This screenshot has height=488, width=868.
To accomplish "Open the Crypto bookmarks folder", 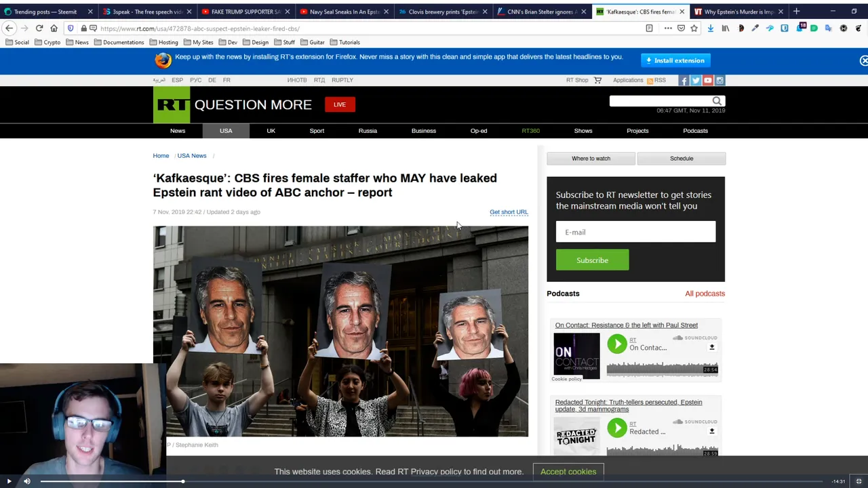I will click(47, 42).
